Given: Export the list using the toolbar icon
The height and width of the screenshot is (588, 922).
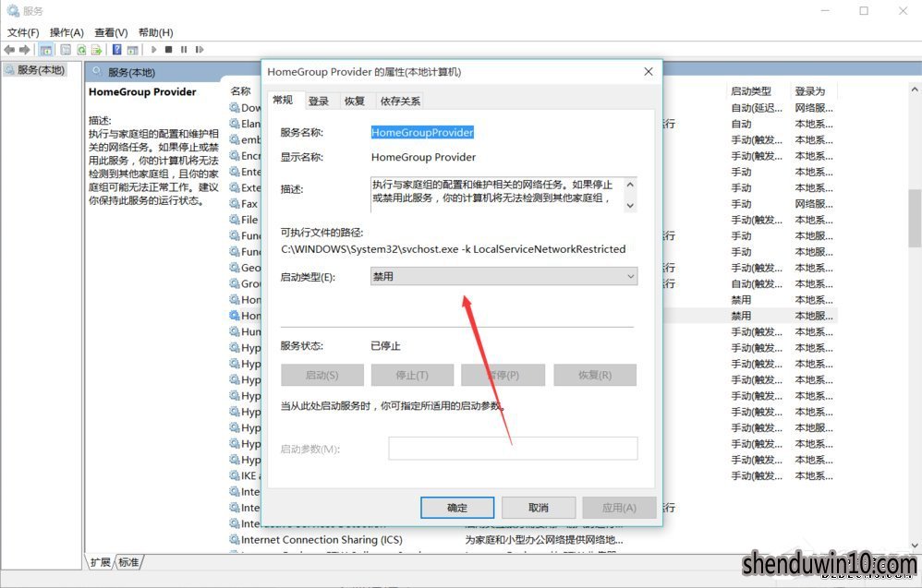Looking at the screenshot, I should [x=96, y=50].
